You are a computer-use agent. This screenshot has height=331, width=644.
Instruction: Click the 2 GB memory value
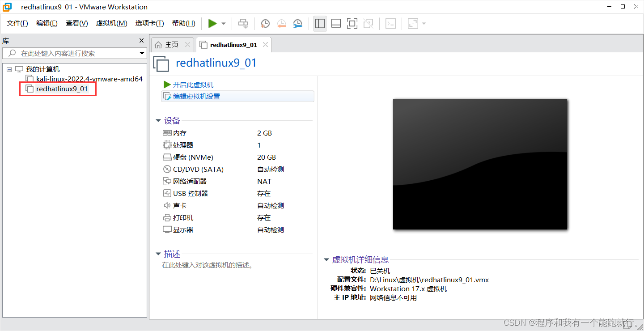264,133
